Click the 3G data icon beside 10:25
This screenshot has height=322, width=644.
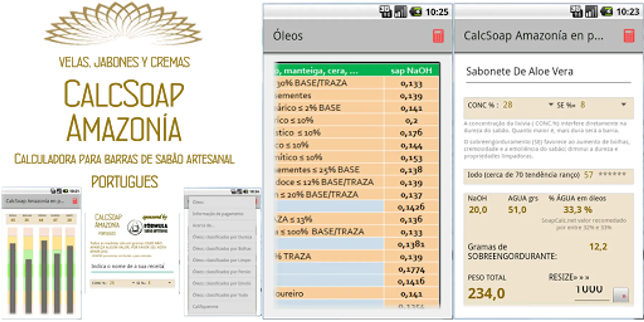pos(386,12)
